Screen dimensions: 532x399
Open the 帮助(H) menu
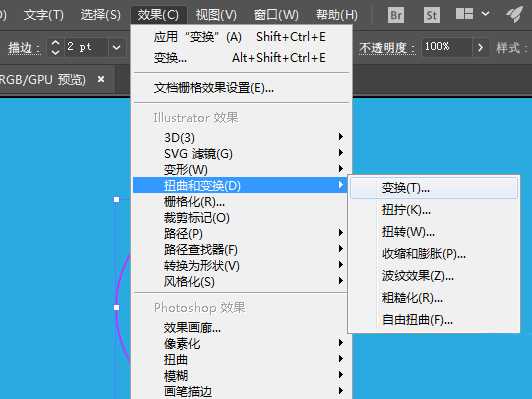(x=337, y=15)
